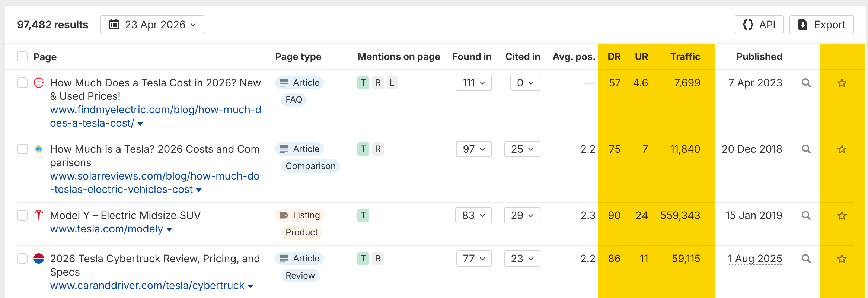Sort by the DR column header
868x298 pixels.
tap(614, 57)
